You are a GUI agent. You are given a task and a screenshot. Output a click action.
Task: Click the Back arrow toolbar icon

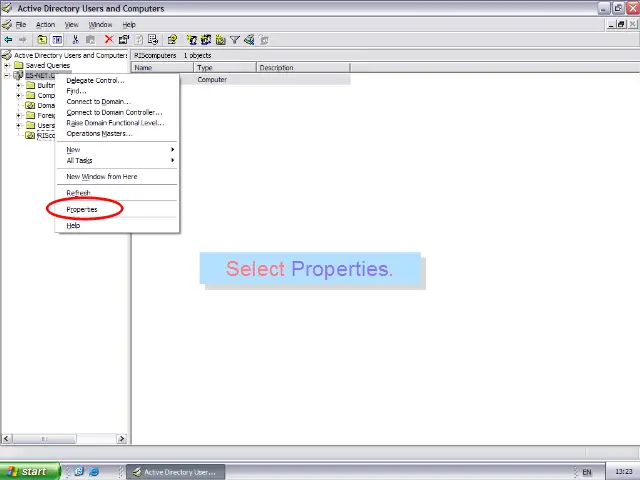point(8,40)
